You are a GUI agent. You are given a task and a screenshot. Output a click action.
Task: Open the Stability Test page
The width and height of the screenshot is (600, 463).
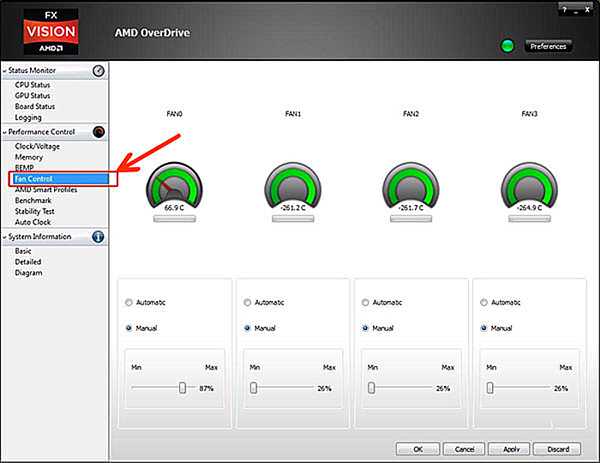(34, 211)
